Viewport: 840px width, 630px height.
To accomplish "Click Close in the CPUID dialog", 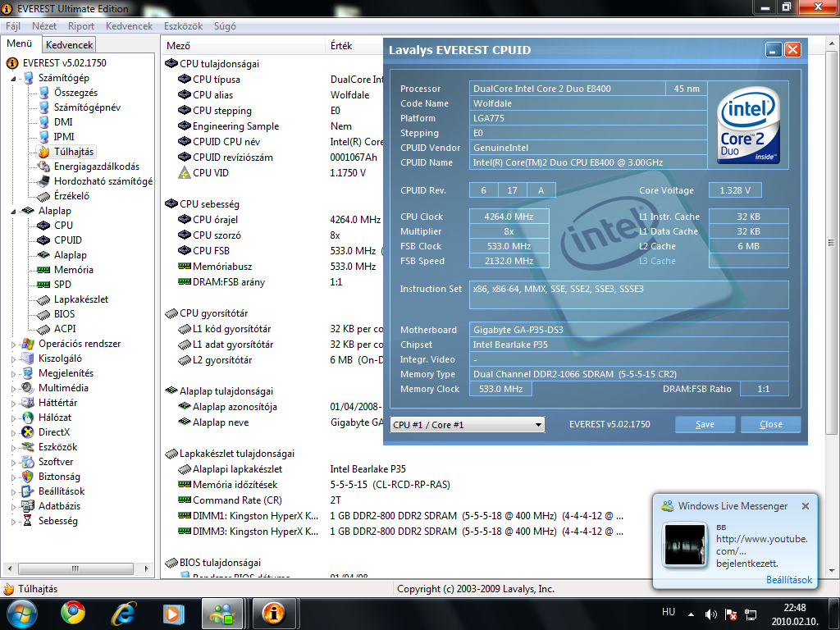I will 771,424.
